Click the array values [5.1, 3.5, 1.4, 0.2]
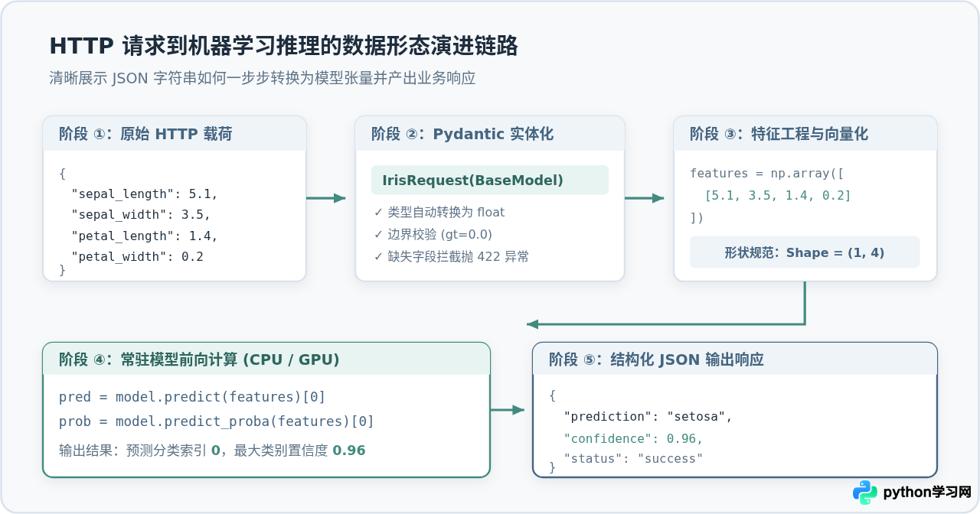 [x=778, y=196]
